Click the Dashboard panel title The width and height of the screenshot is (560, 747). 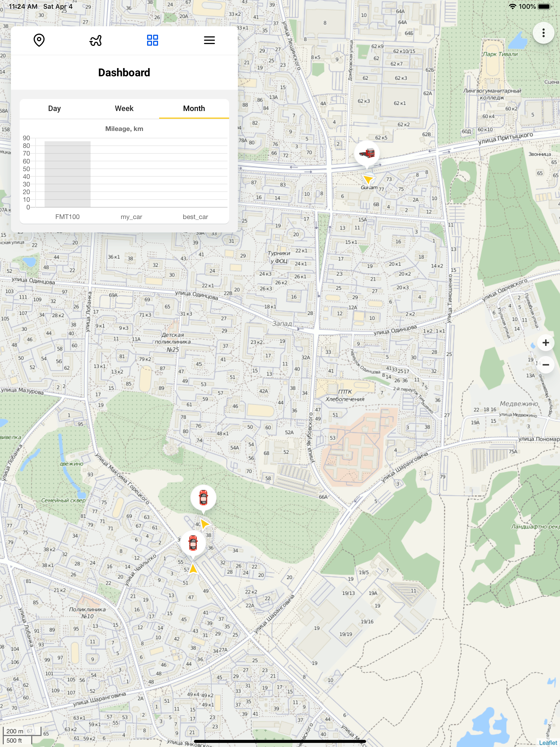tap(124, 73)
